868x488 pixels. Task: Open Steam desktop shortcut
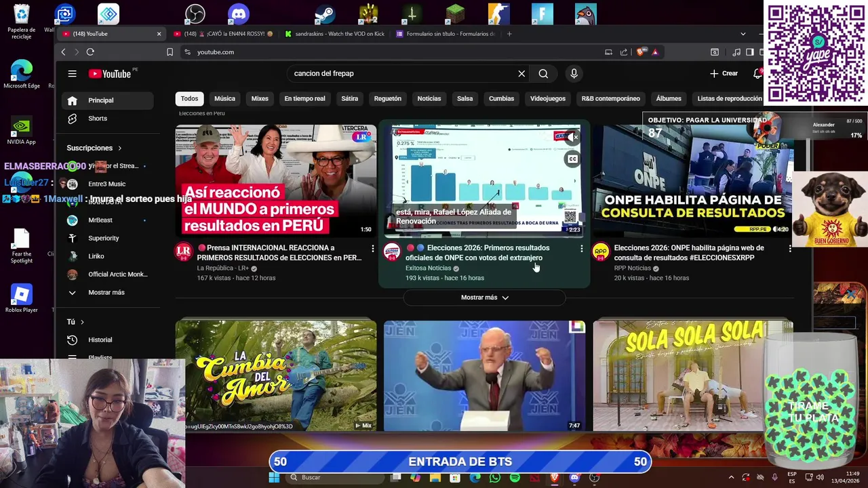(325, 14)
